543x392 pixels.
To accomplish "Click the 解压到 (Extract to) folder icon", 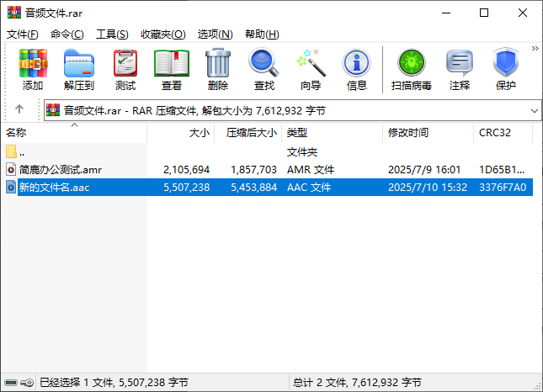I will coord(79,63).
